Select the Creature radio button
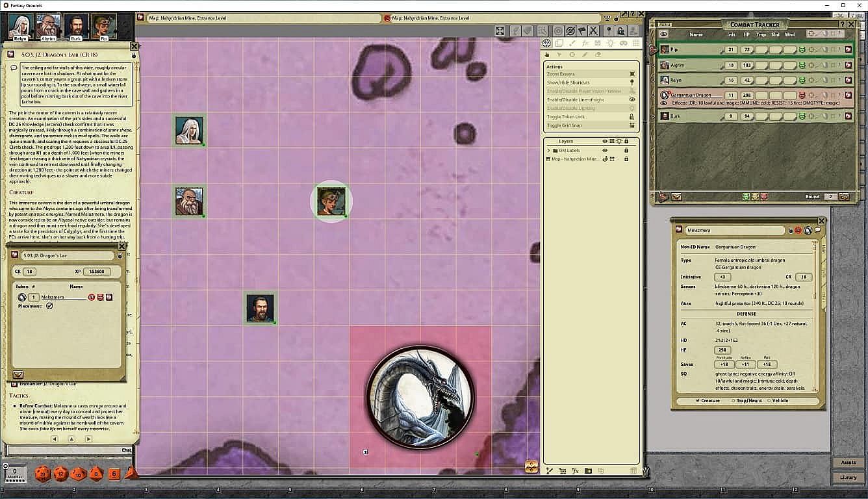This screenshot has width=868, height=499. [x=698, y=401]
